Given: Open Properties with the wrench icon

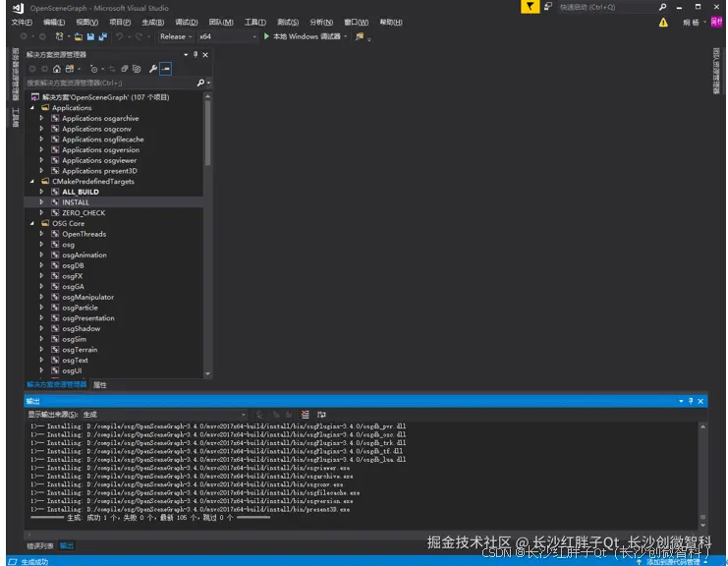Looking at the screenshot, I should (x=152, y=69).
